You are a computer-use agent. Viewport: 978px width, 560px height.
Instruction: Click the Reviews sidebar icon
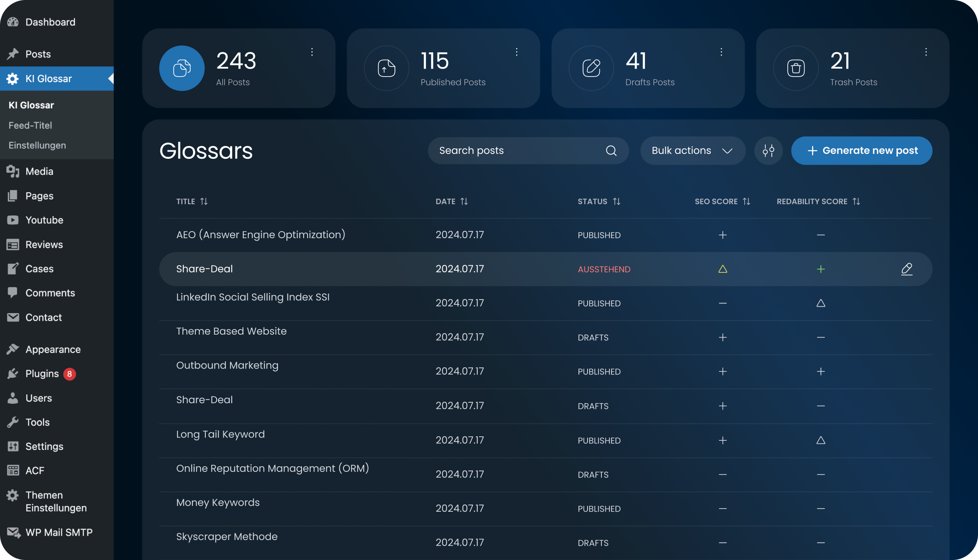click(13, 245)
